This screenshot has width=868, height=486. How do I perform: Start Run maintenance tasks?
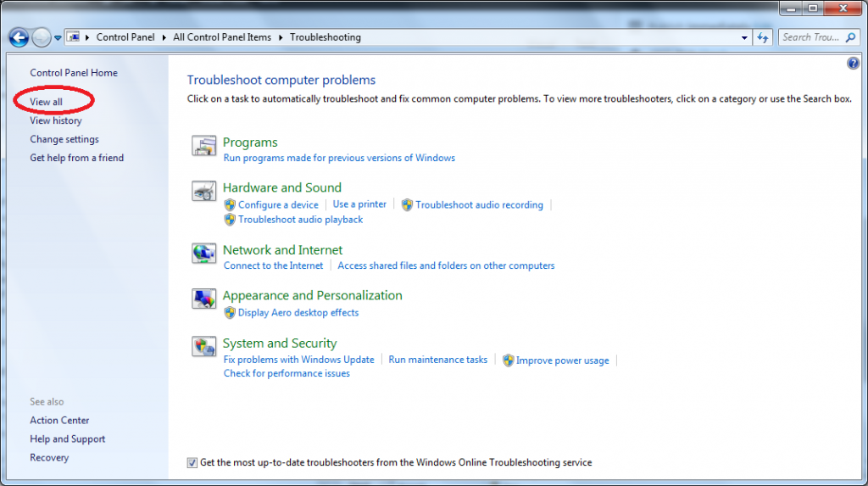(x=438, y=360)
